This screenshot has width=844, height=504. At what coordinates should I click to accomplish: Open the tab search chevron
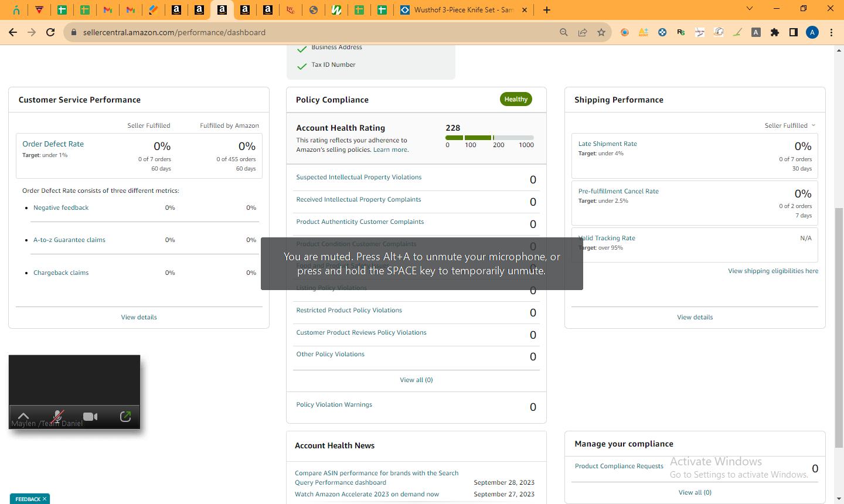tap(749, 9)
